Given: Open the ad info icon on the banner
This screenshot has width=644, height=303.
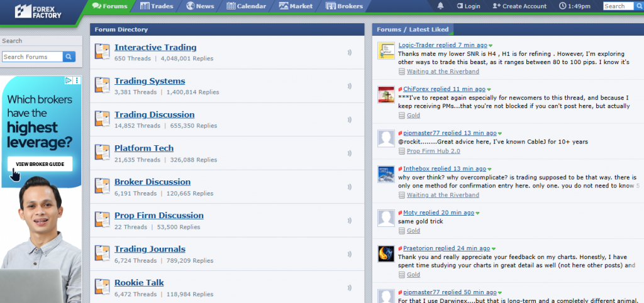Looking at the screenshot, I should click(69, 80).
